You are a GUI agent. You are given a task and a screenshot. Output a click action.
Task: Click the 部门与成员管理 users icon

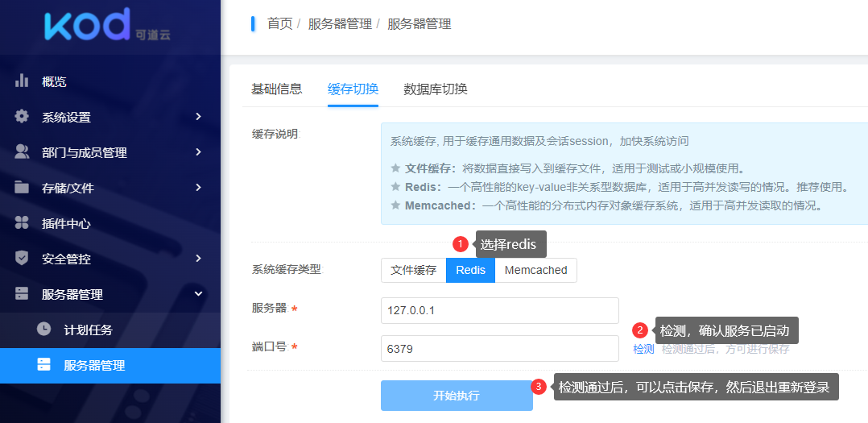click(x=22, y=152)
